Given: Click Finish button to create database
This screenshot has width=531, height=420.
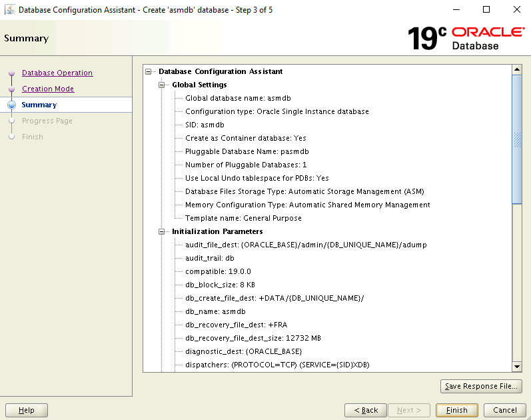Looking at the screenshot, I should tap(457, 410).
